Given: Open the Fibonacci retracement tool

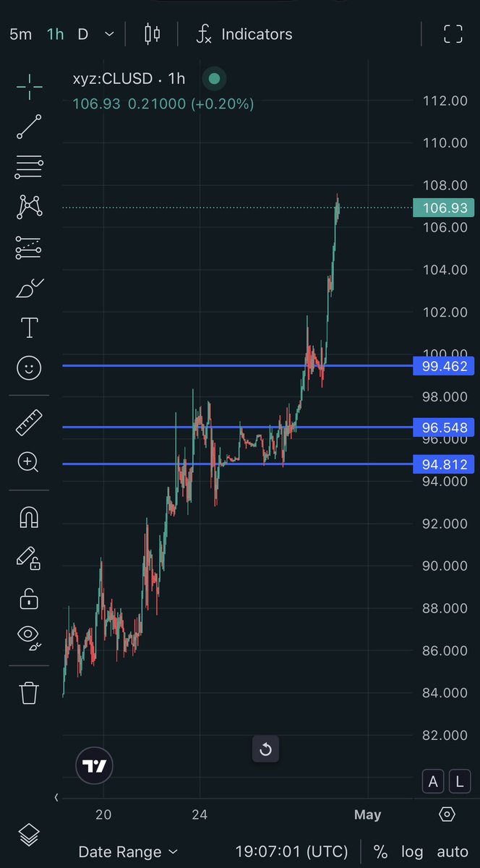Looking at the screenshot, I should (29, 166).
